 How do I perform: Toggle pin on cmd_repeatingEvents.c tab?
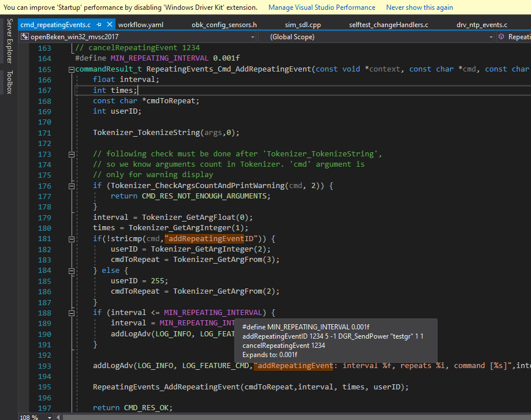click(99, 24)
